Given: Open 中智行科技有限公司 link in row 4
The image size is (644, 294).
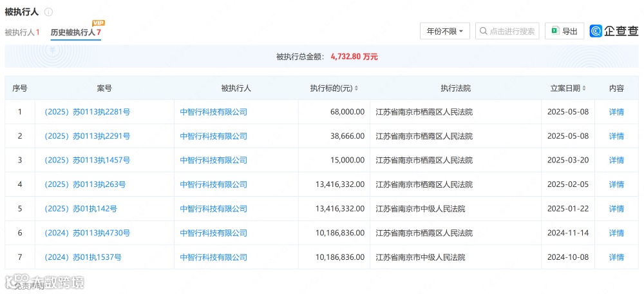Looking at the screenshot, I should [x=214, y=184].
